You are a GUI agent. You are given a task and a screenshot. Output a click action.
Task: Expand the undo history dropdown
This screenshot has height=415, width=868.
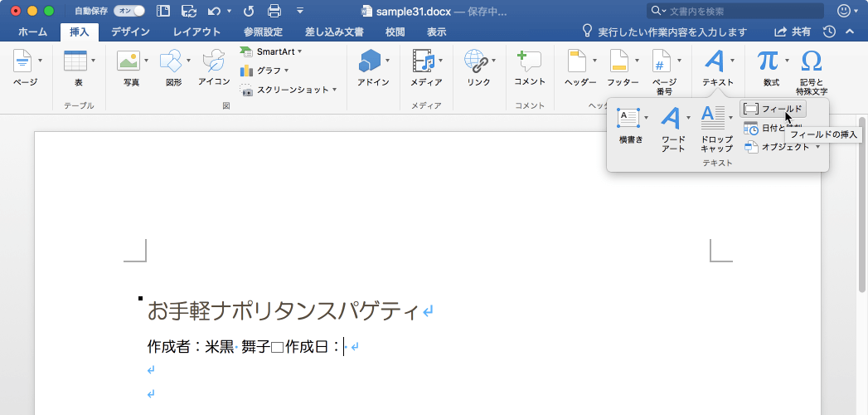(x=229, y=11)
